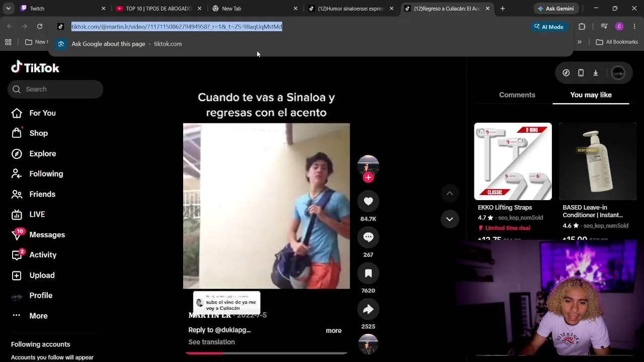The height and width of the screenshot is (362, 644).
Task: Follow creator with red plus badge
Action: pos(368,177)
